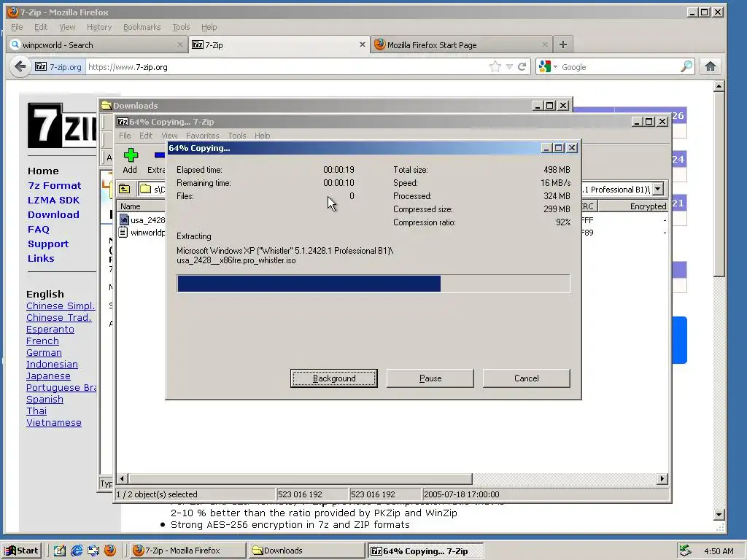Click the horizontal scrollbar right arrow
This screenshot has width=747, height=560.
(662, 478)
